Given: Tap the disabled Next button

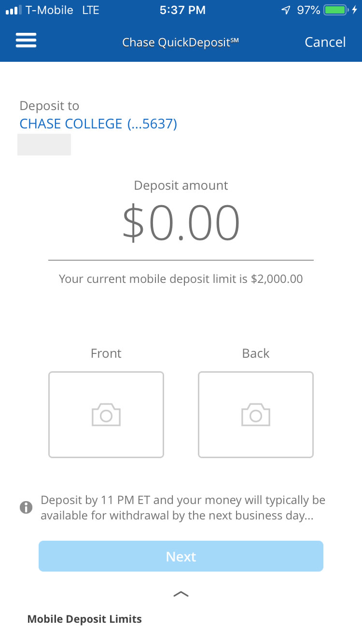Looking at the screenshot, I should point(181,556).
